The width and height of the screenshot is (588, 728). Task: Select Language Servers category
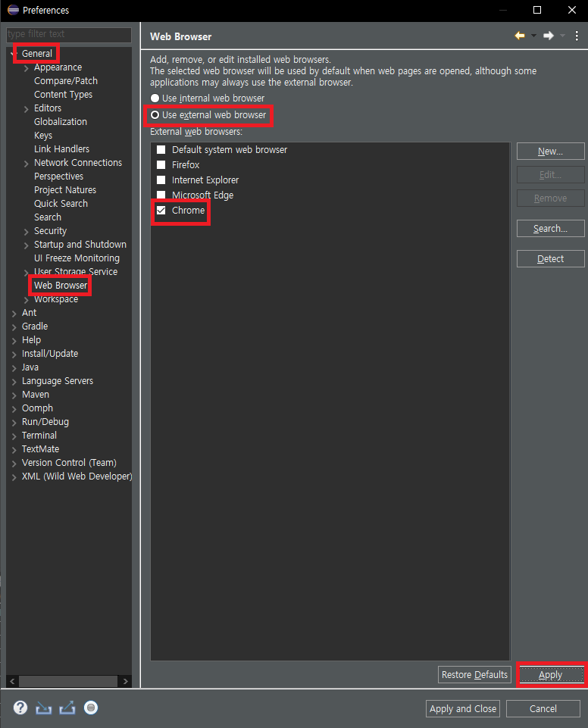pos(58,381)
